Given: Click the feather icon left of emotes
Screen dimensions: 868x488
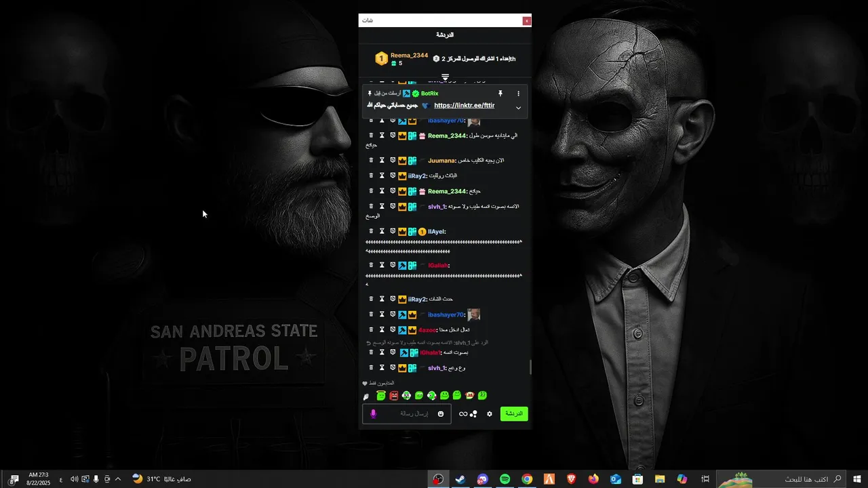Looking at the screenshot, I should click(366, 396).
